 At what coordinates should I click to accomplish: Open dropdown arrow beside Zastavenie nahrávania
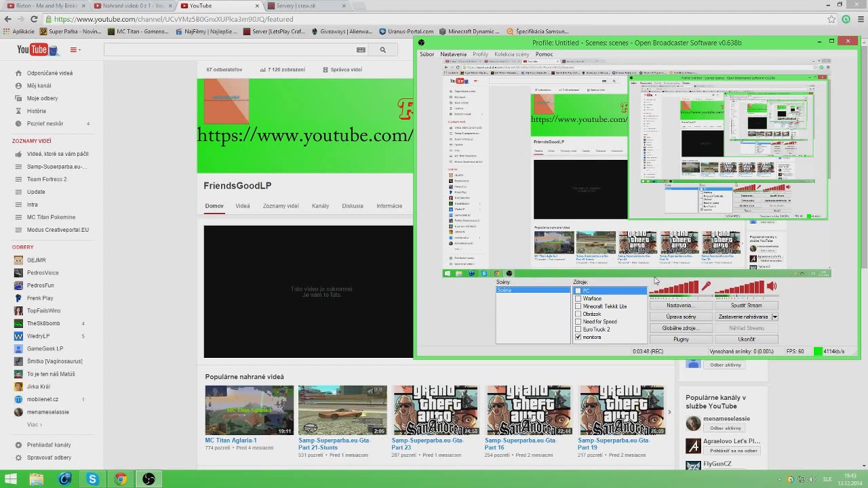coord(774,317)
